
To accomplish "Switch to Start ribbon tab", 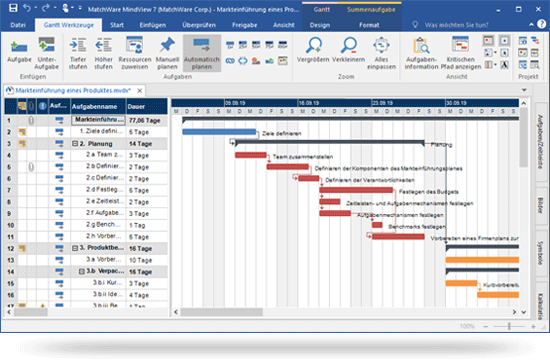I will pos(117,25).
